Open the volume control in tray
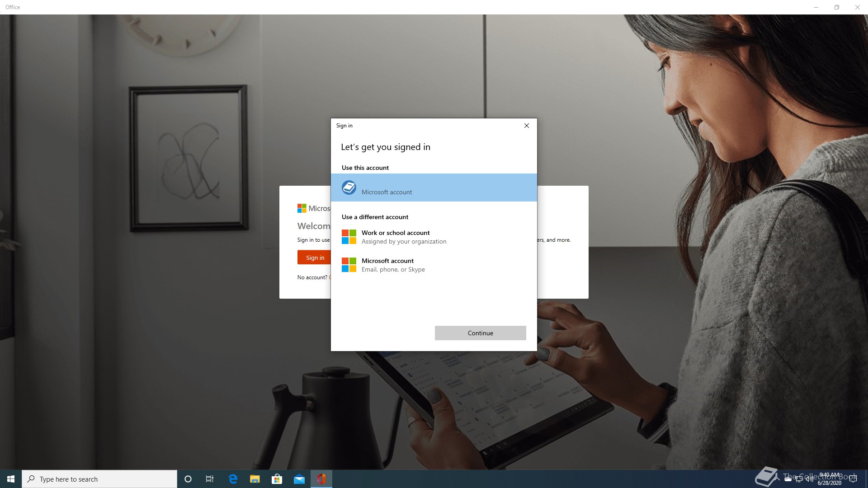The image size is (868, 488). point(809,479)
